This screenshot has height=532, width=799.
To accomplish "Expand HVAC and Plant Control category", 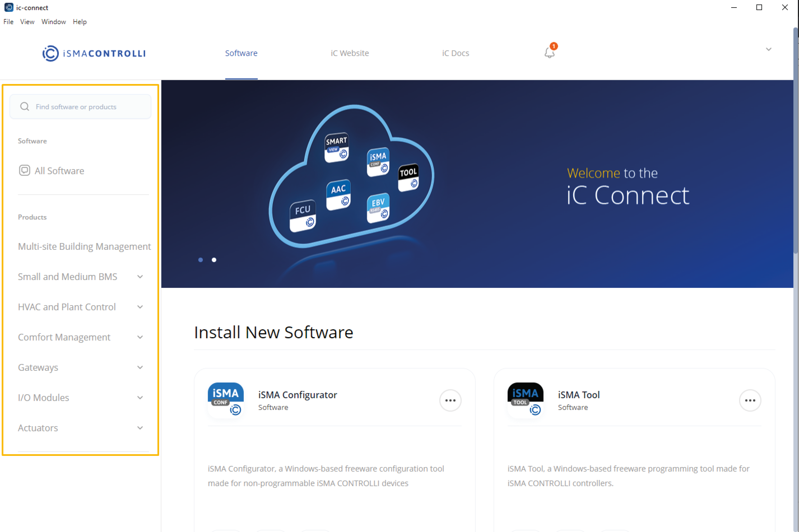I will pos(140,307).
